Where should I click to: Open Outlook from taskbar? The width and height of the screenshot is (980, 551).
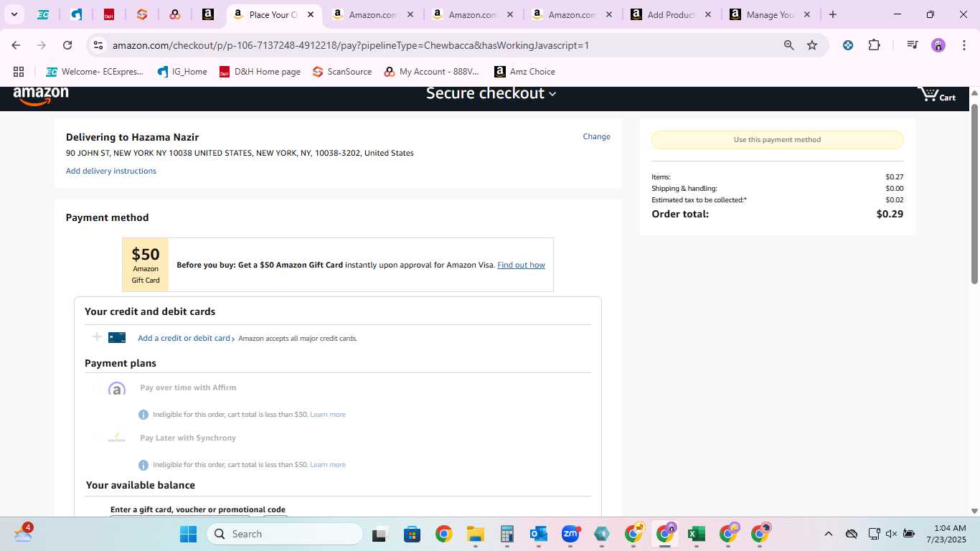tap(539, 534)
